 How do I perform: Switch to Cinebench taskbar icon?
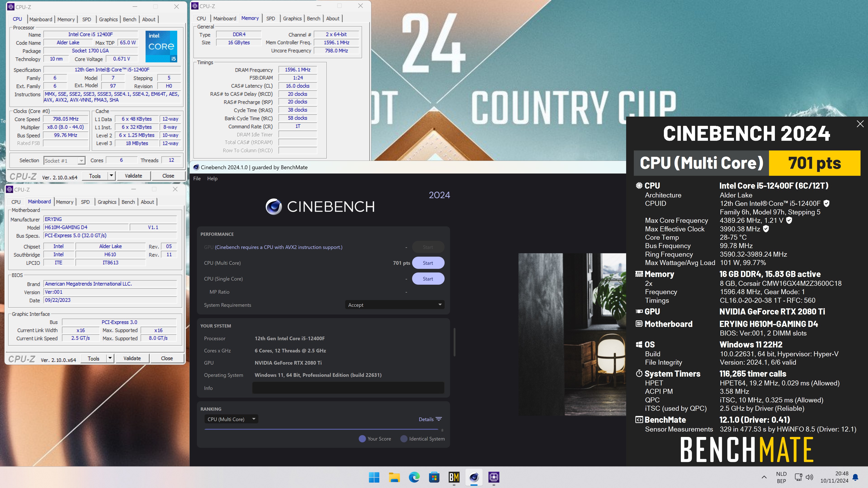click(x=474, y=477)
